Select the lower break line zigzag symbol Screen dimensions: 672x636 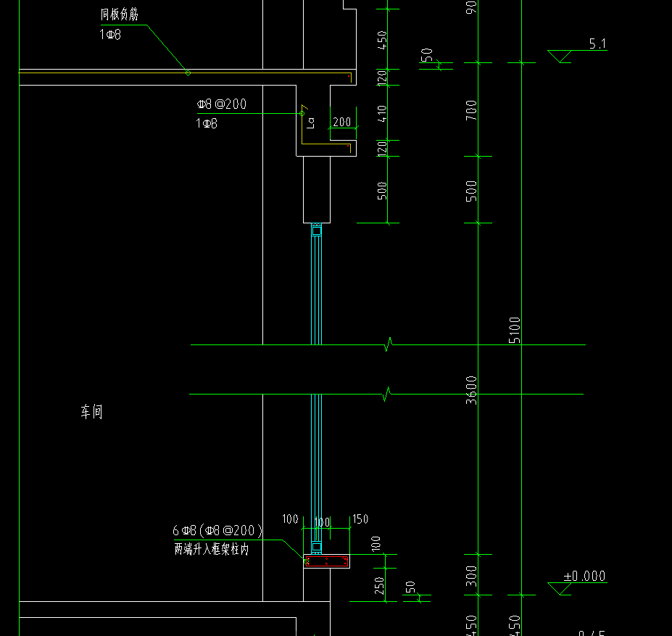click(x=386, y=394)
